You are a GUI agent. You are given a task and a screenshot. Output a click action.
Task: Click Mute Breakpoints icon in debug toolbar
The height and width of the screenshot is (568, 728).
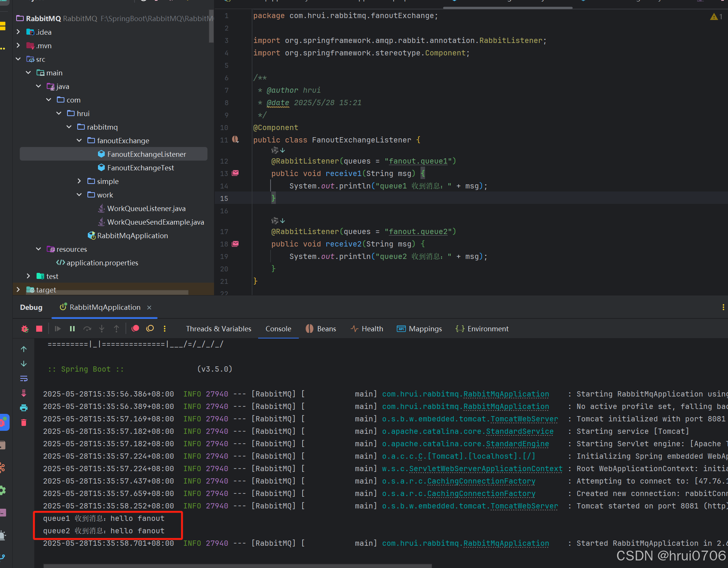coord(150,328)
